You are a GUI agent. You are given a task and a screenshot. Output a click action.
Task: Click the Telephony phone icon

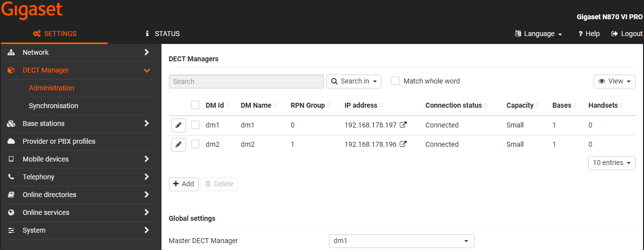coord(11,177)
